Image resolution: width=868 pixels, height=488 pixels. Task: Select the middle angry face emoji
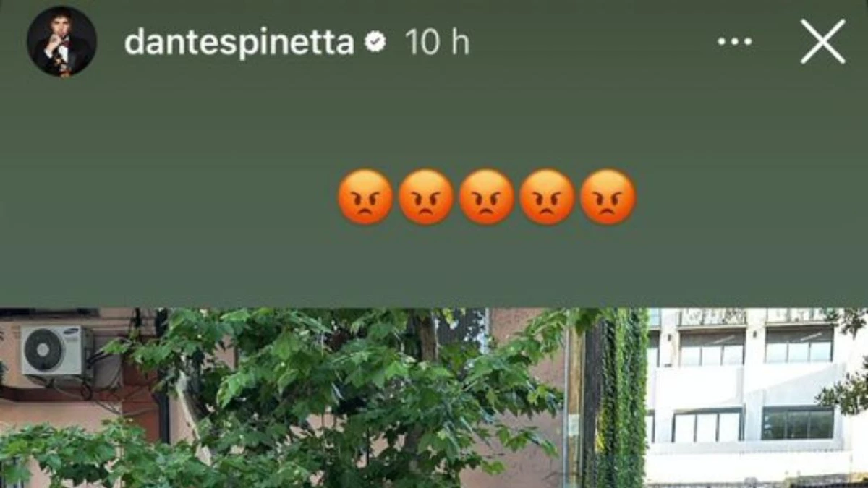[x=487, y=197]
